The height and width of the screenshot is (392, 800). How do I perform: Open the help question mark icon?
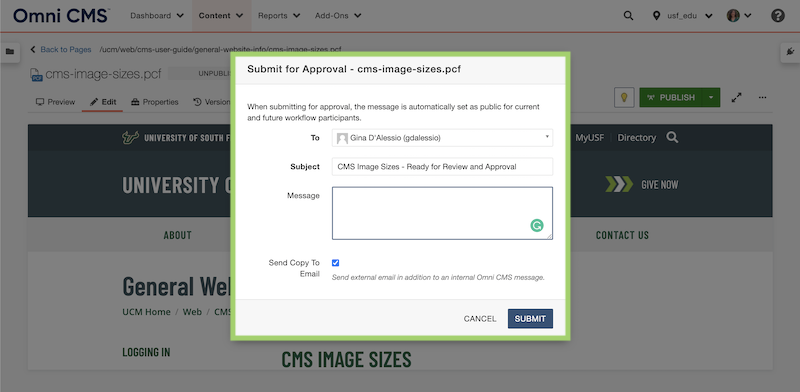pos(778,16)
